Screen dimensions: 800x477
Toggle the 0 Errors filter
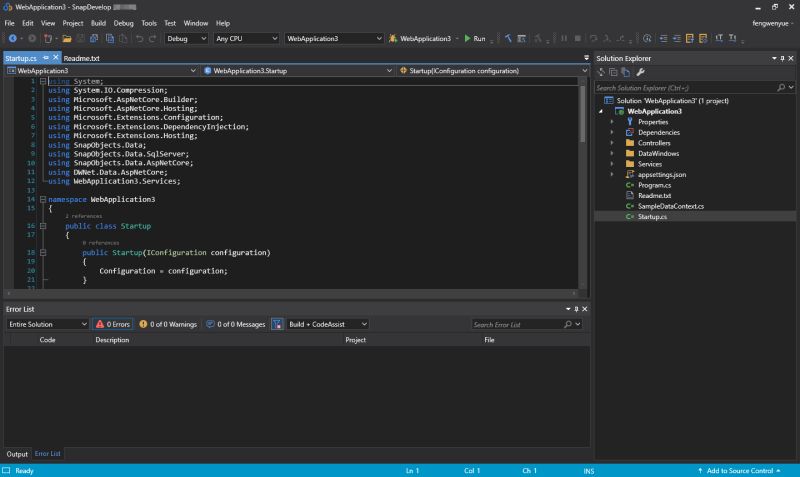point(113,324)
